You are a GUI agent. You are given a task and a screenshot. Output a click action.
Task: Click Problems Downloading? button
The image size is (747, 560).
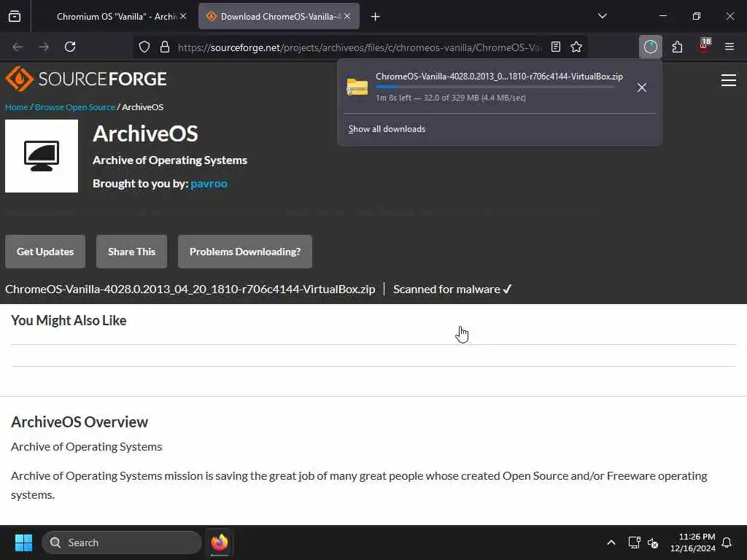(245, 252)
